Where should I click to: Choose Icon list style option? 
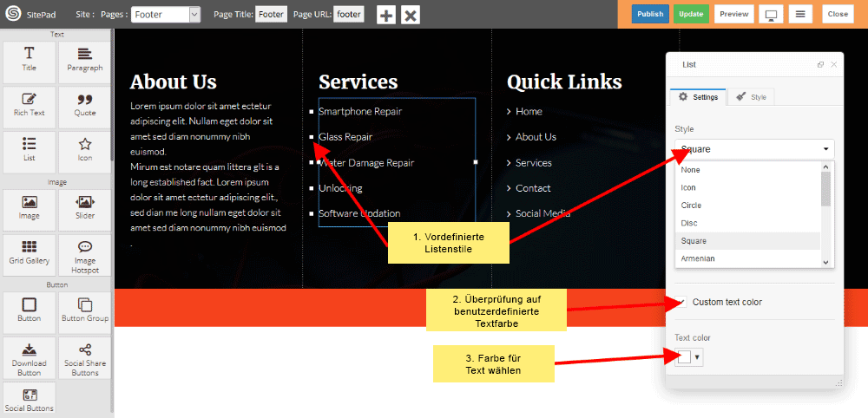coord(747,187)
